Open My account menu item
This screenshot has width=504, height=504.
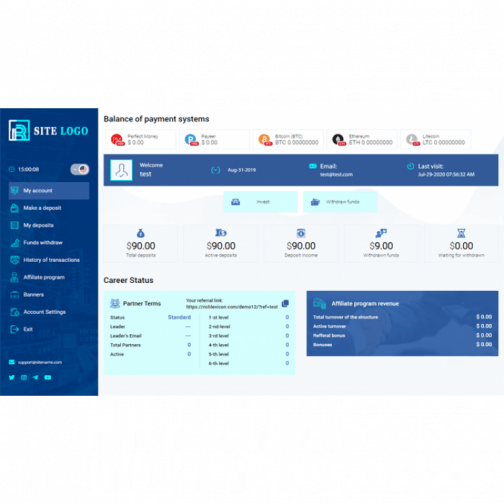[x=49, y=191]
